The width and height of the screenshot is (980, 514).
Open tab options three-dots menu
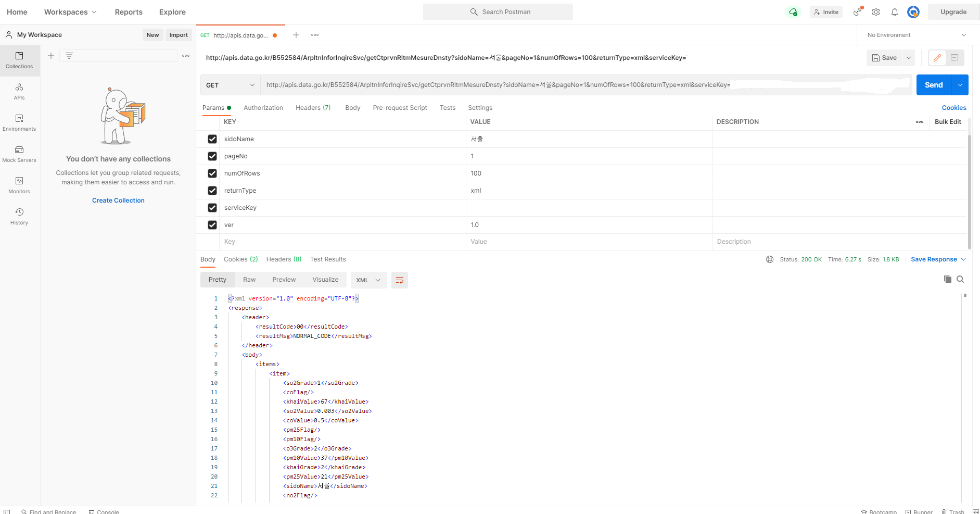(x=315, y=35)
